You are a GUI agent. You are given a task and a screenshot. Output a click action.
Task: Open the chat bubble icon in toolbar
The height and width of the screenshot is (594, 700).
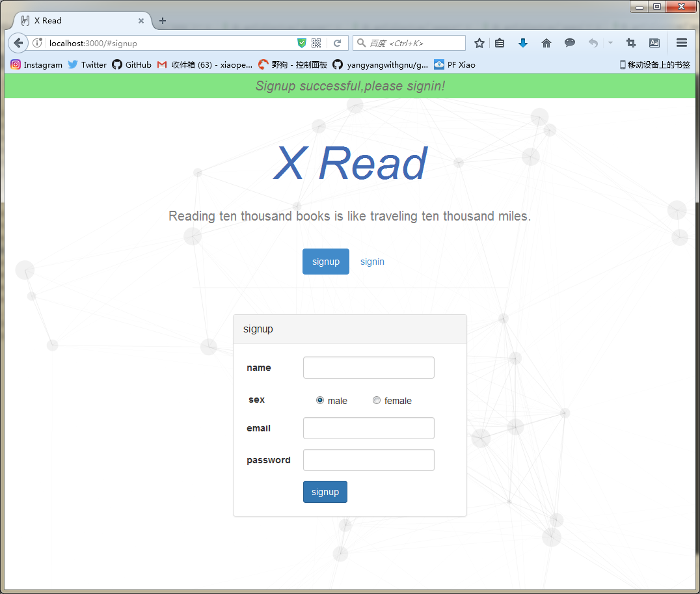click(x=570, y=43)
